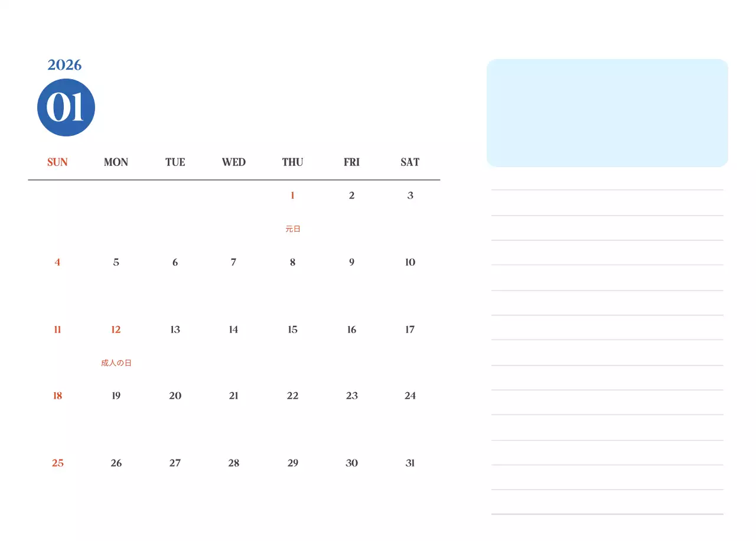756x541 pixels.
Task: Select Thursday January 1 date
Action: tap(292, 196)
